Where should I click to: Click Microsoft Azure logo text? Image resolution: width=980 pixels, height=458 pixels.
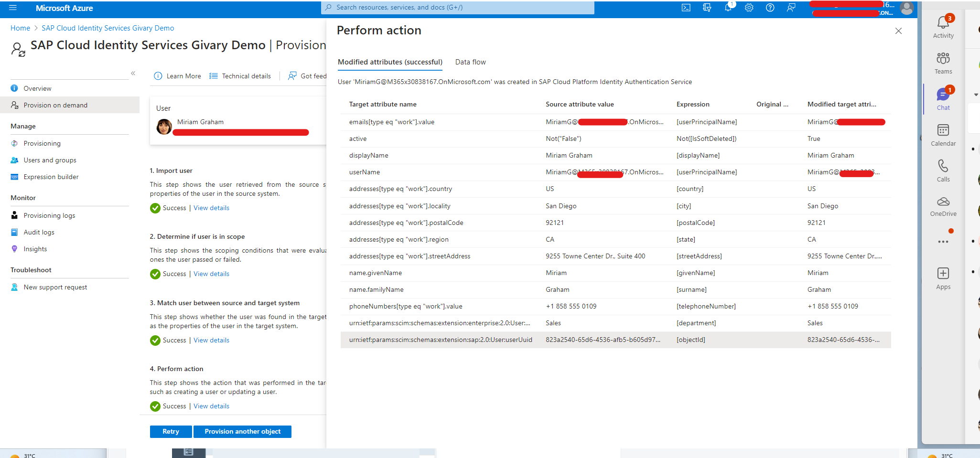point(65,8)
